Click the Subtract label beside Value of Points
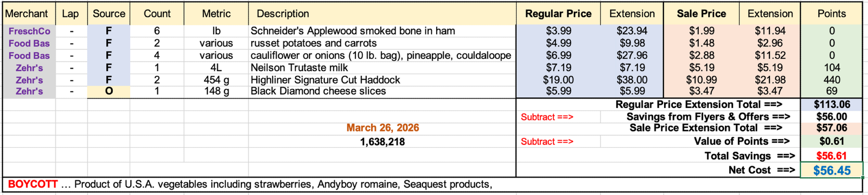Viewport: 868px width, 195px height. point(547,142)
